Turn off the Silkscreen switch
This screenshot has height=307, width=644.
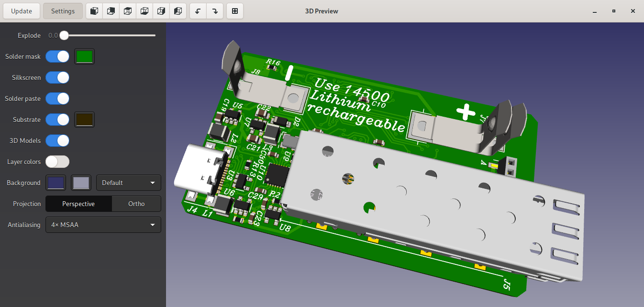pyautogui.click(x=57, y=77)
